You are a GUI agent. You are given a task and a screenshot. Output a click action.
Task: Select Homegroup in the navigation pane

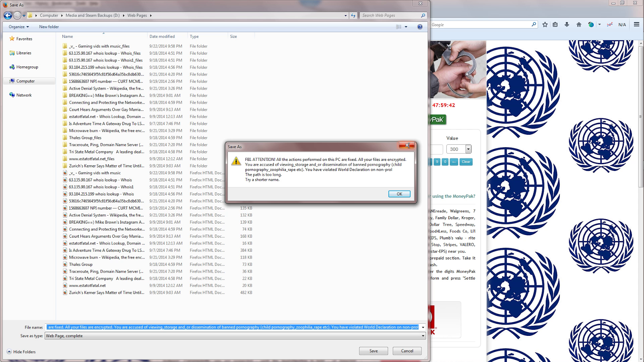tap(27, 67)
